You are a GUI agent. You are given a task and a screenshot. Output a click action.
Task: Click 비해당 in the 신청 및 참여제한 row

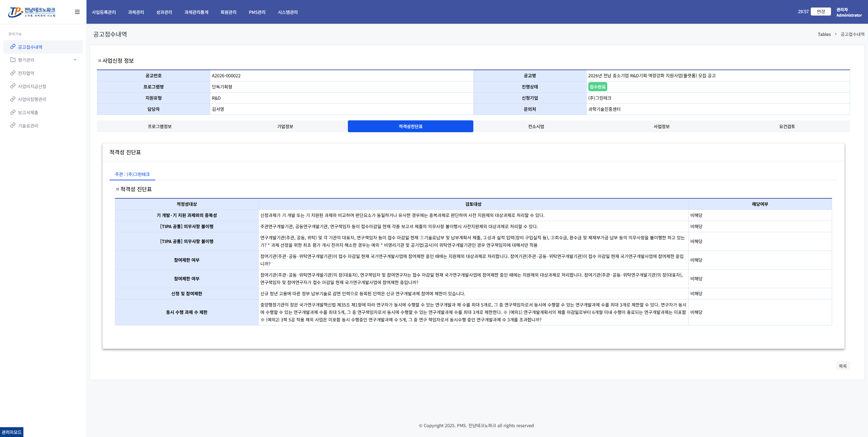click(696, 294)
